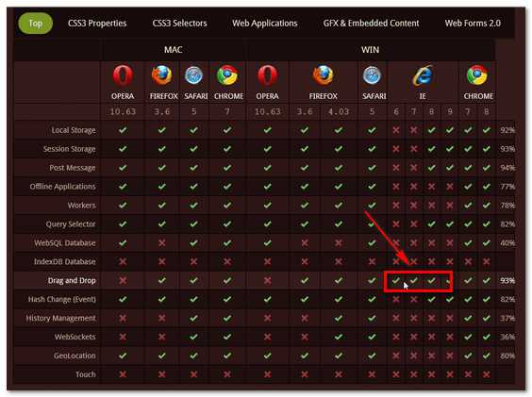
Task: Click the WIN column group header
Action: click(x=370, y=50)
